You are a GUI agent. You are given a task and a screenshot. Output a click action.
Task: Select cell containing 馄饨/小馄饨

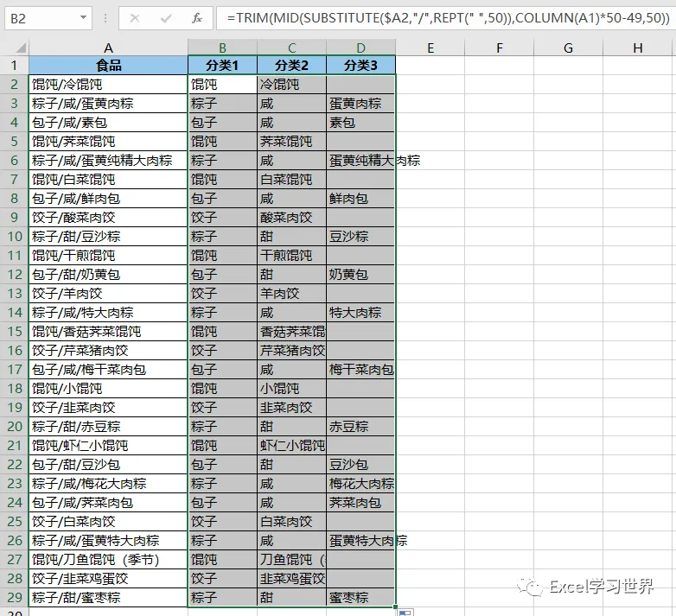tap(108, 389)
